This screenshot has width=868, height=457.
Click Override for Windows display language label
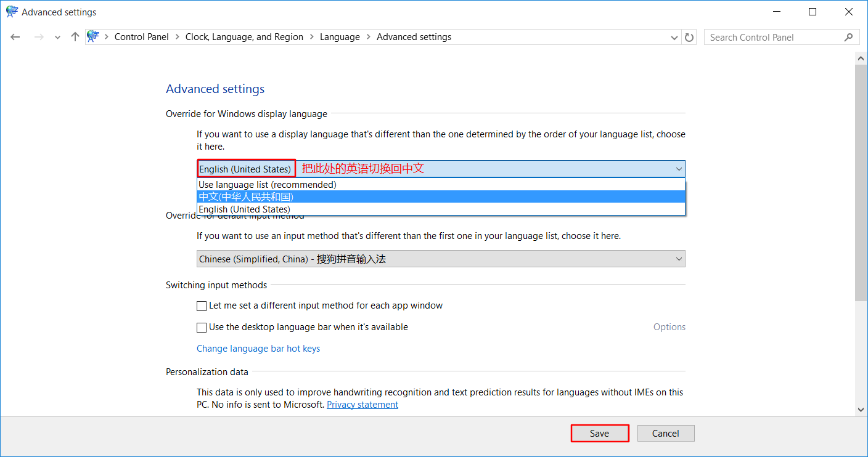(x=247, y=114)
